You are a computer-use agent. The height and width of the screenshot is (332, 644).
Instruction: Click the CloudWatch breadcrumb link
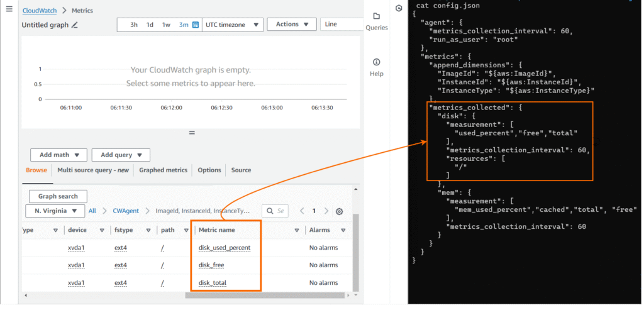click(39, 11)
